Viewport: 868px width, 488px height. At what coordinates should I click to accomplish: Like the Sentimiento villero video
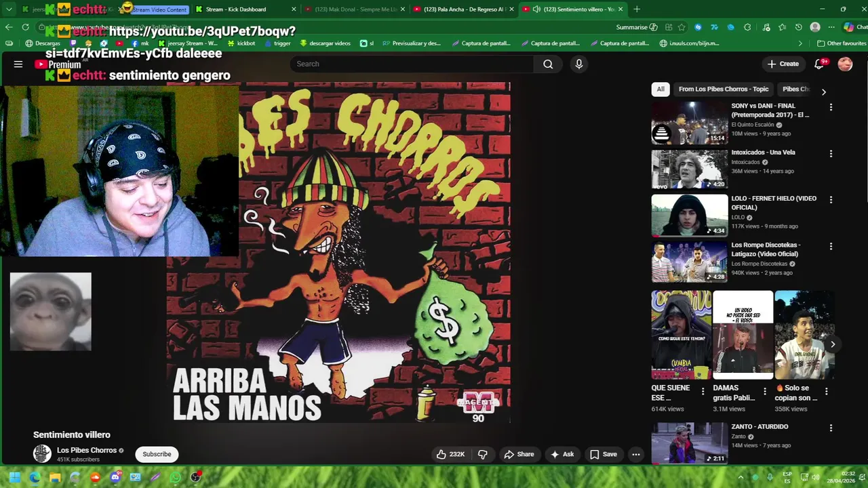point(450,454)
